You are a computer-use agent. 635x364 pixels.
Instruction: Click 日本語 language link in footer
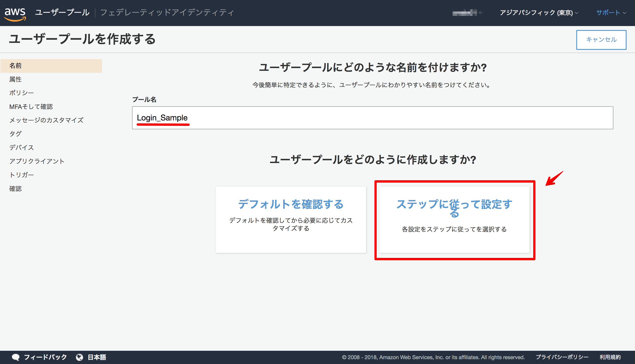coord(97,357)
